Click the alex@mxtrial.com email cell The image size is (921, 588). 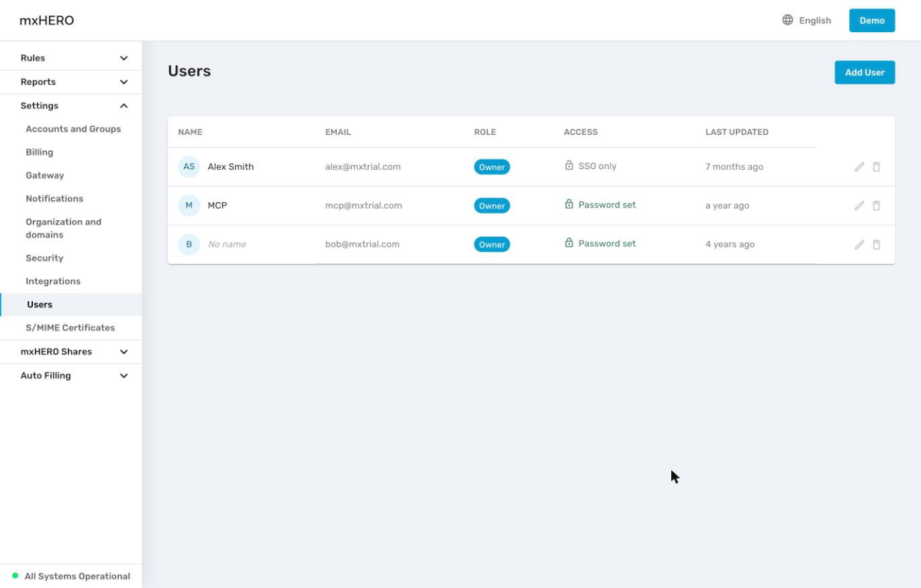click(x=363, y=166)
